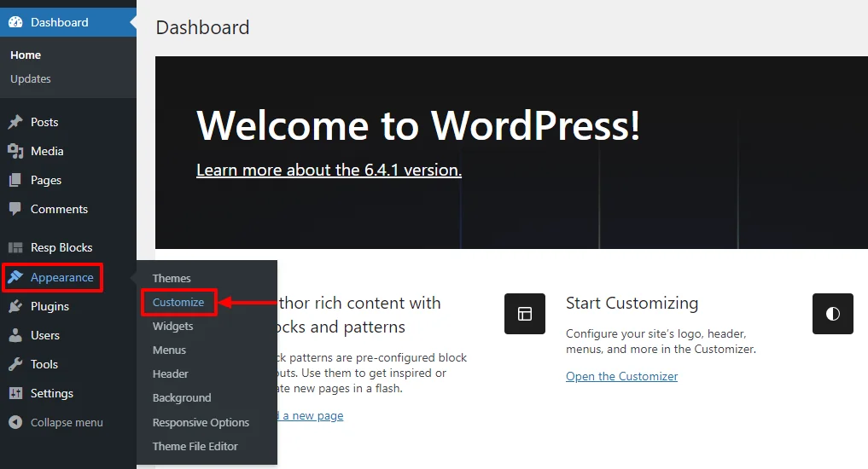868x469 pixels.
Task: Open the Resp Blocks menu
Action: pos(61,247)
